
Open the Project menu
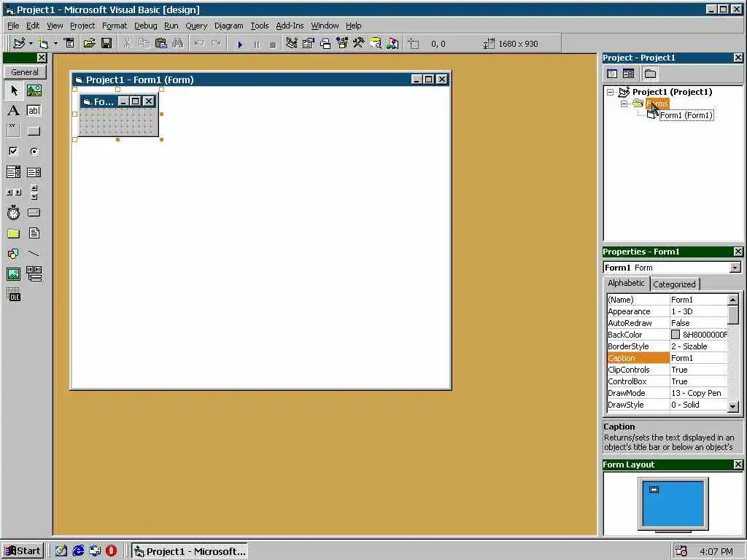point(82,26)
